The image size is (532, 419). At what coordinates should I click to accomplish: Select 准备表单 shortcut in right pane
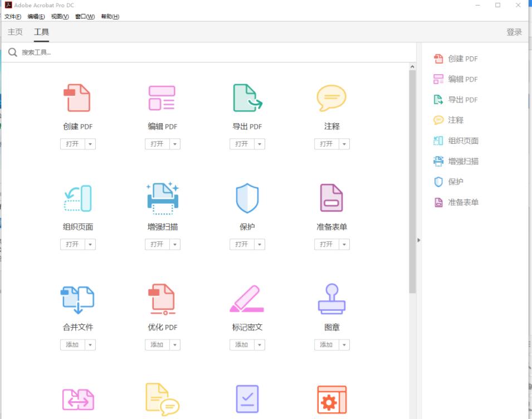456,202
